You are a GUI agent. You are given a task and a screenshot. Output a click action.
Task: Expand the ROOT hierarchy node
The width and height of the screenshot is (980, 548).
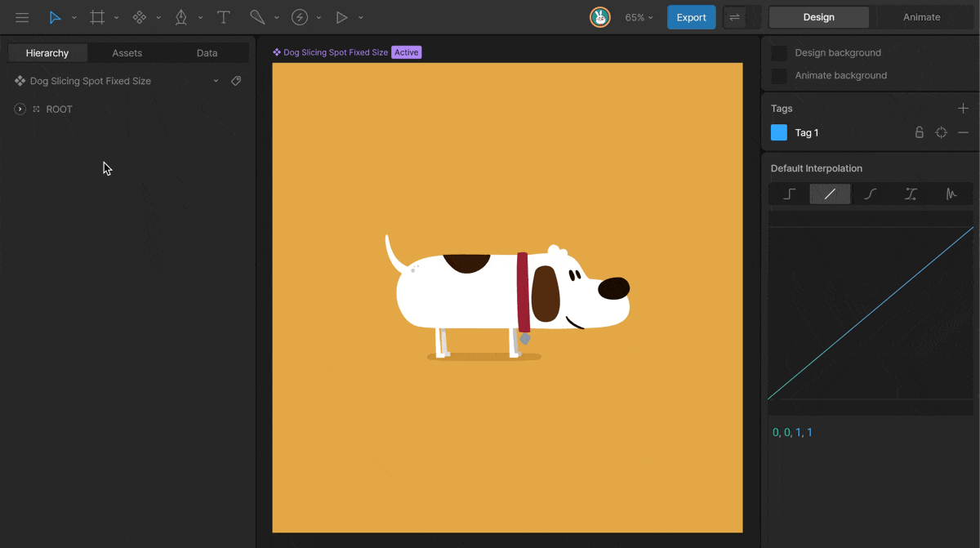(x=20, y=109)
